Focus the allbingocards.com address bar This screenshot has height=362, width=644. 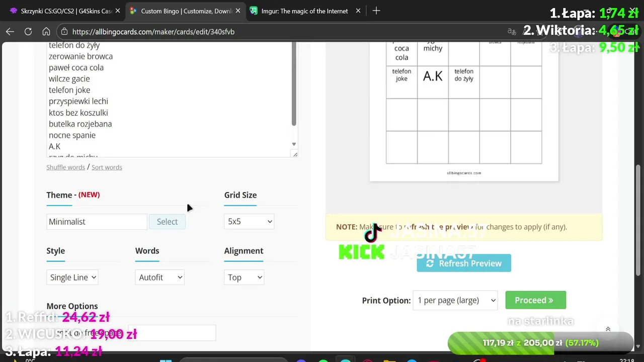pos(282,32)
